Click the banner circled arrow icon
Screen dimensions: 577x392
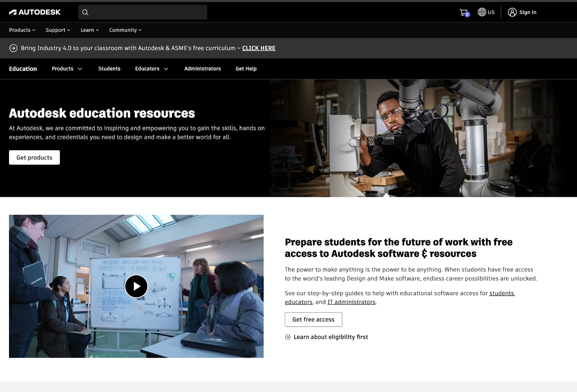click(x=13, y=48)
